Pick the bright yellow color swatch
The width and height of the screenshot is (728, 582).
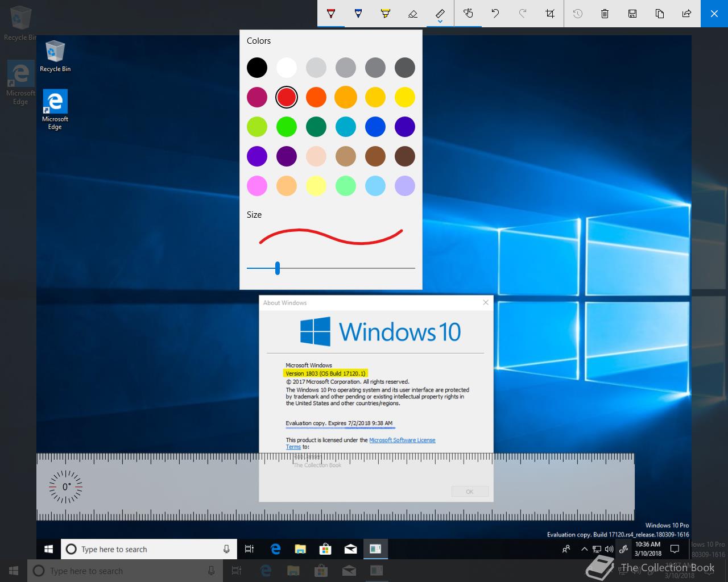tap(405, 97)
